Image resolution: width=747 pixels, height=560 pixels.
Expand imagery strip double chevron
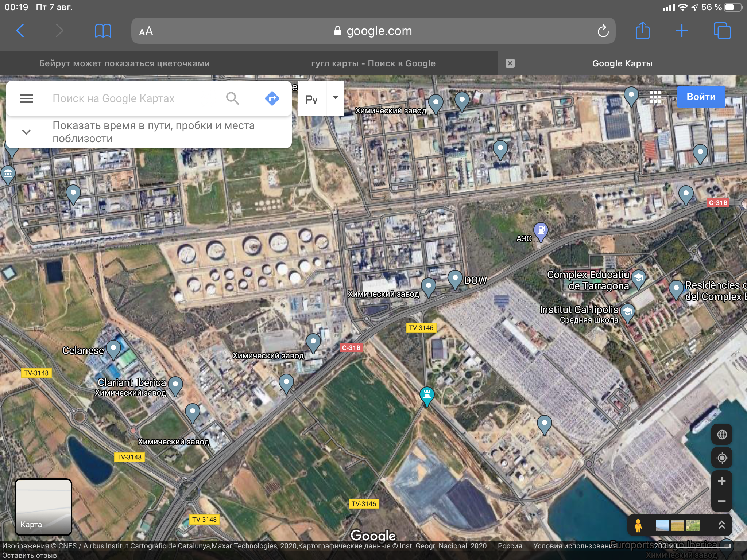tap(721, 525)
